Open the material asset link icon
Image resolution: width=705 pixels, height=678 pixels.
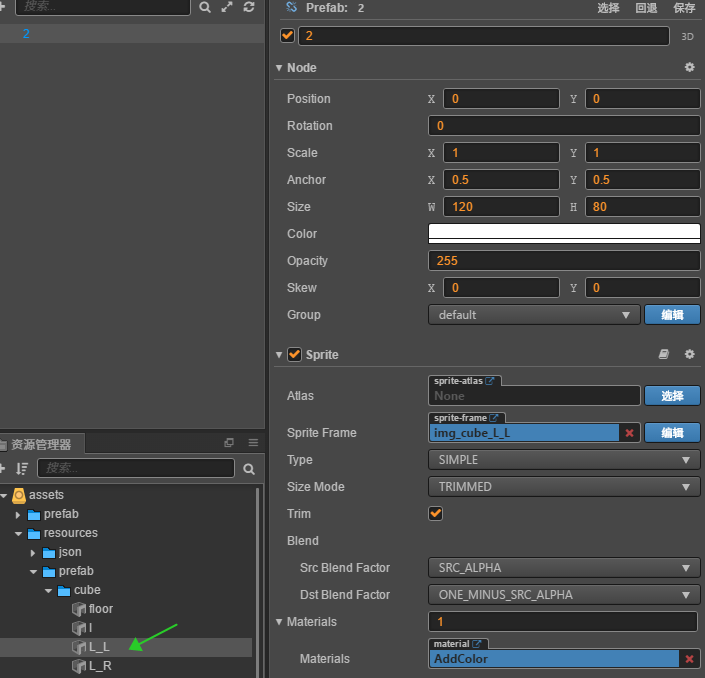click(477, 644)
